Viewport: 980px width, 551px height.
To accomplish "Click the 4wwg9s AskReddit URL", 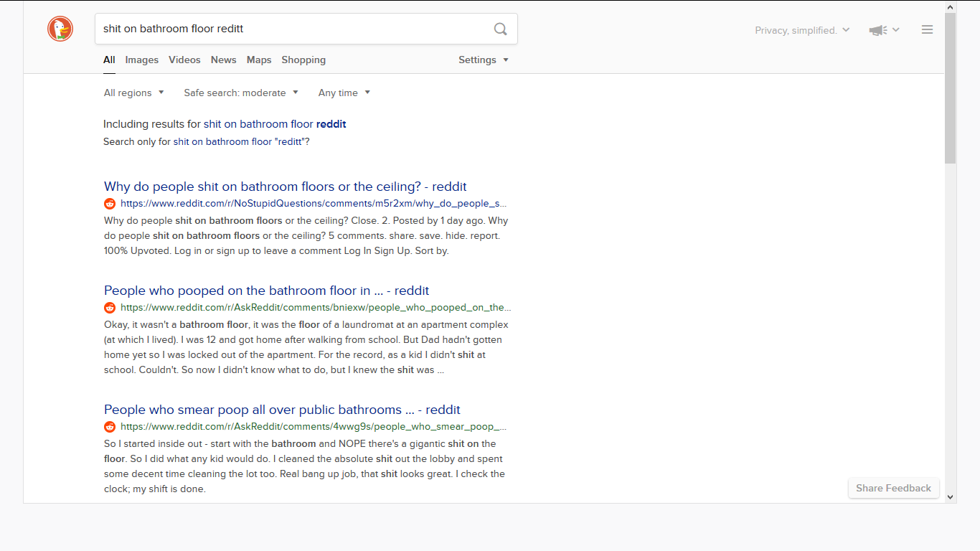I will pos(314,427).
